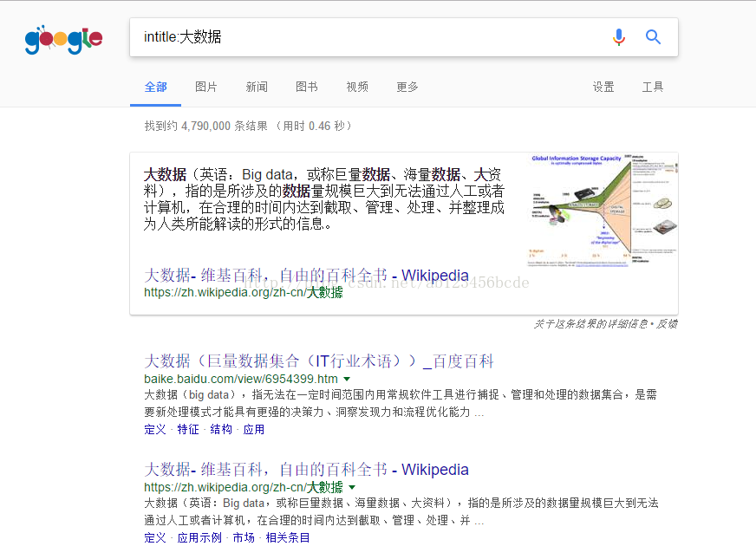The height and width of the screenshot is (546, 756).
Task: Open featured snippet Wikipedia title link
Action: pos(306,276)
